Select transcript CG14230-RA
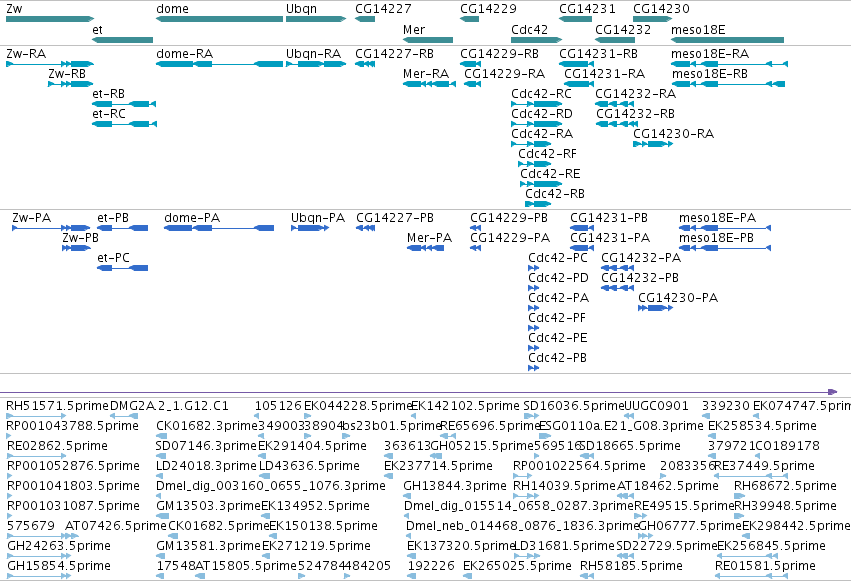The height and width of the screenshot is (581, 851). coord(653,144)
